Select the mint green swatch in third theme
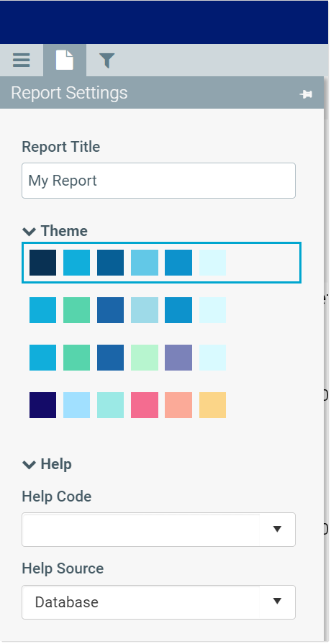331x644 pixels. [145, 358]
